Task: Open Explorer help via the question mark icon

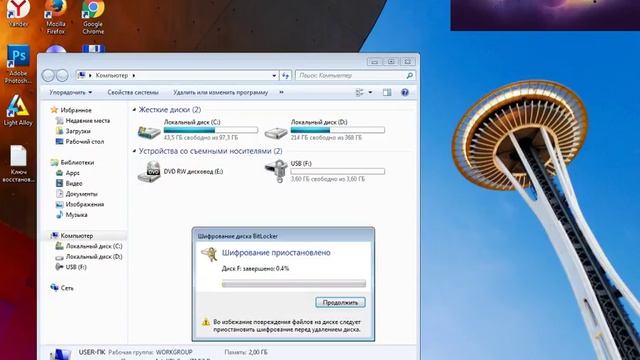Action: pyautogui.click(x=404, y=93)
